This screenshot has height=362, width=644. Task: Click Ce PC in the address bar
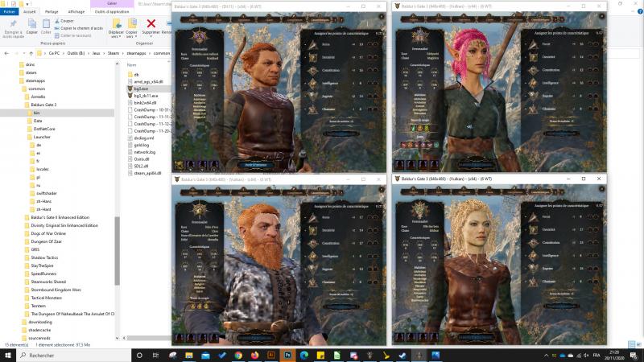[x=54, y=53]
